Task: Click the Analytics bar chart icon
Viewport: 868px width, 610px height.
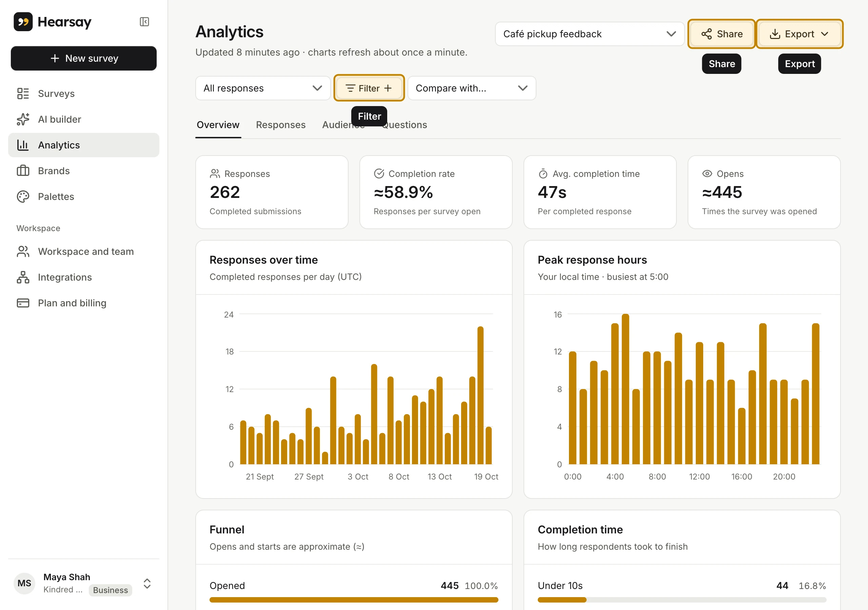Action: (x=23, y=145)
